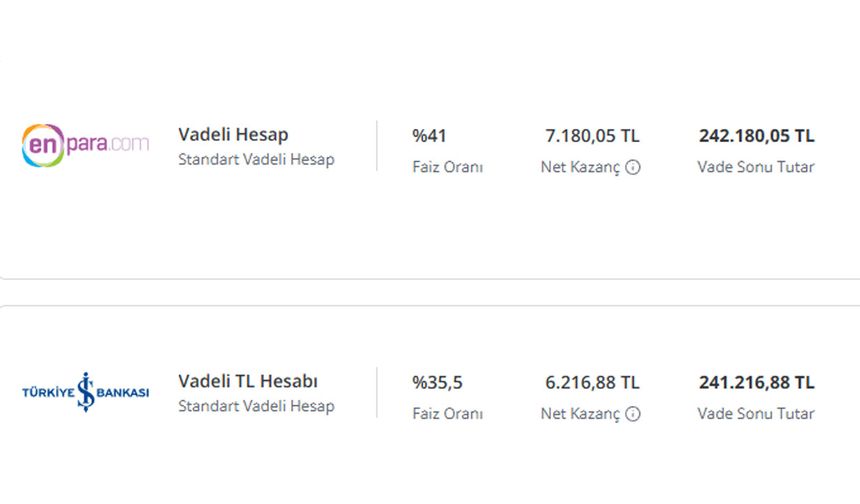Click the 242.180,05 TL maturity amount
This screenshot has width=860, height=504.
pos(757,136)
